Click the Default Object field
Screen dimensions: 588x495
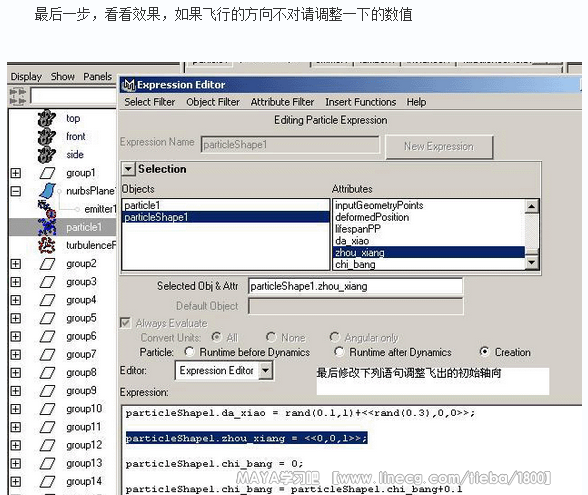coord(355,306)
